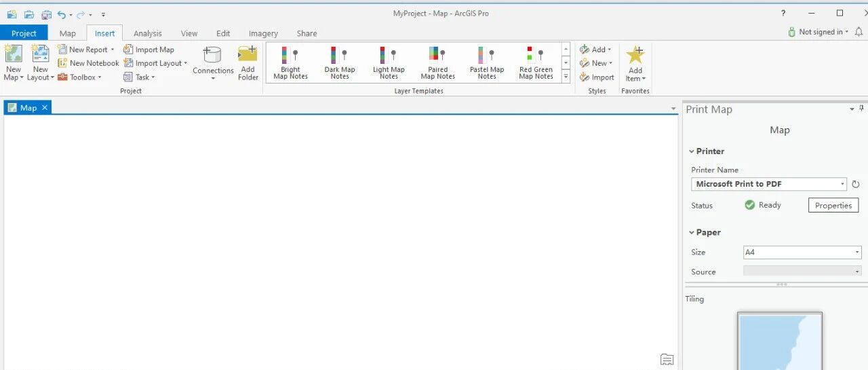868x370 pixels.
Task: Add a New Notebook
Action: (88, 63)
